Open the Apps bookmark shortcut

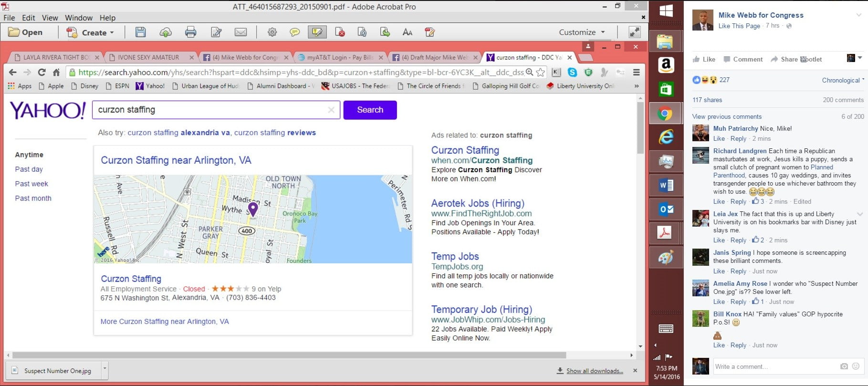click(20, 86)
